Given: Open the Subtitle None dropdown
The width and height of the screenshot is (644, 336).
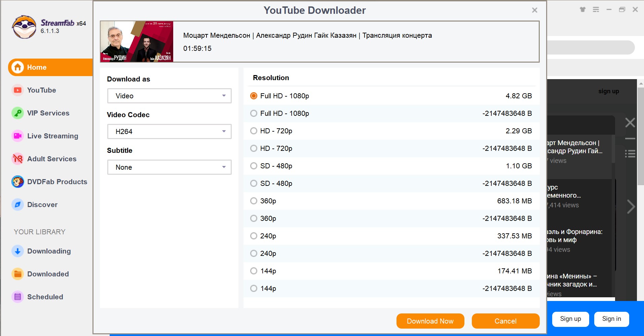Looking at the screenshot, I should (169, 167).
